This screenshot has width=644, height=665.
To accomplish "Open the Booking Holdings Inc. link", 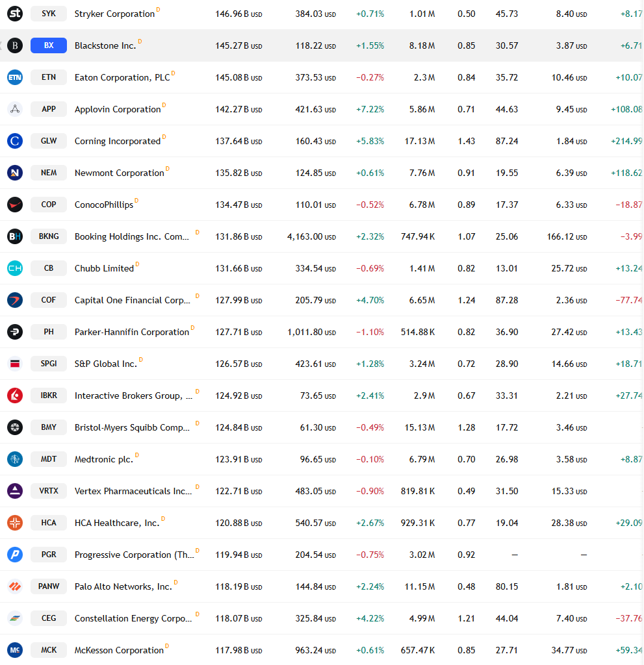I will click(x=132, y=236).
